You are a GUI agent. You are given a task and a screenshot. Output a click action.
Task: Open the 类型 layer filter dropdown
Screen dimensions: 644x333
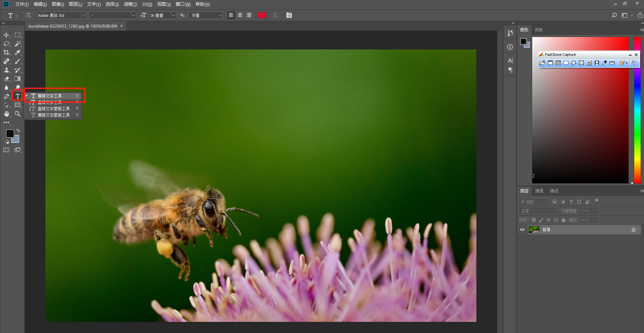click(x=533, y=202)
